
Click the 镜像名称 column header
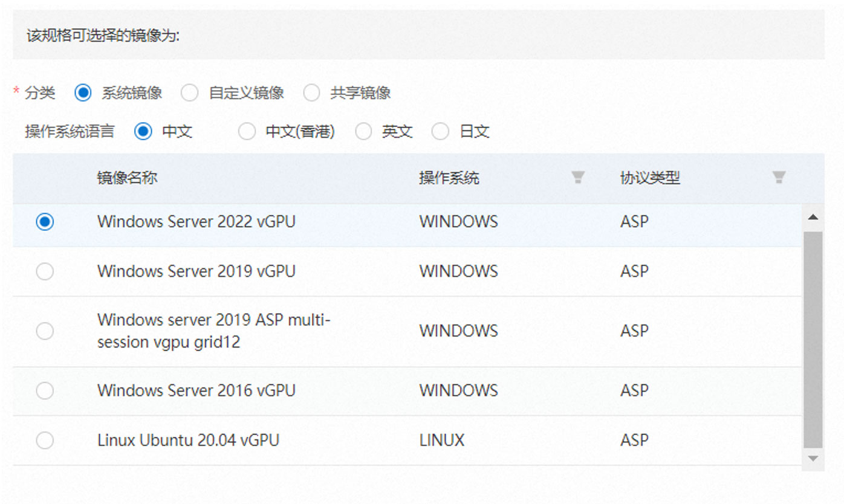[128, 178]
